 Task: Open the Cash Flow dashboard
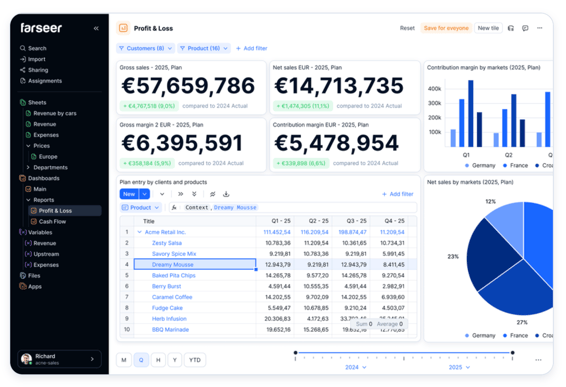(48, 221)
